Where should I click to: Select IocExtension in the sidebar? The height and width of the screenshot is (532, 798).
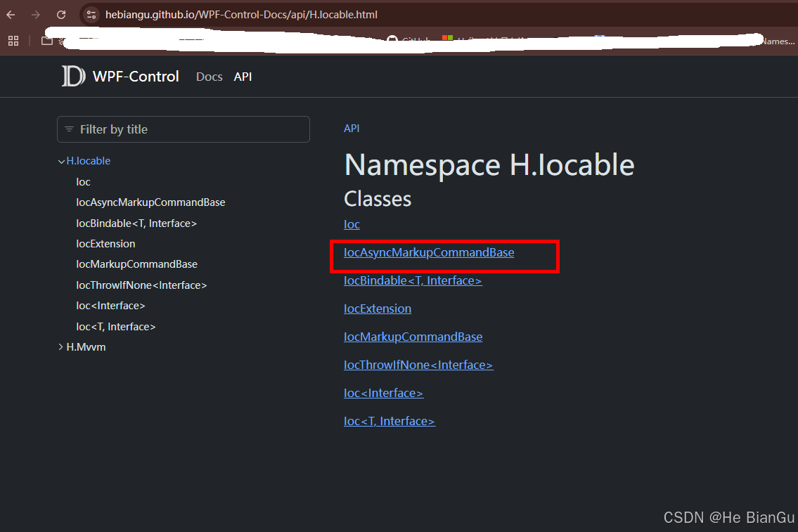[x=106, y=244]
